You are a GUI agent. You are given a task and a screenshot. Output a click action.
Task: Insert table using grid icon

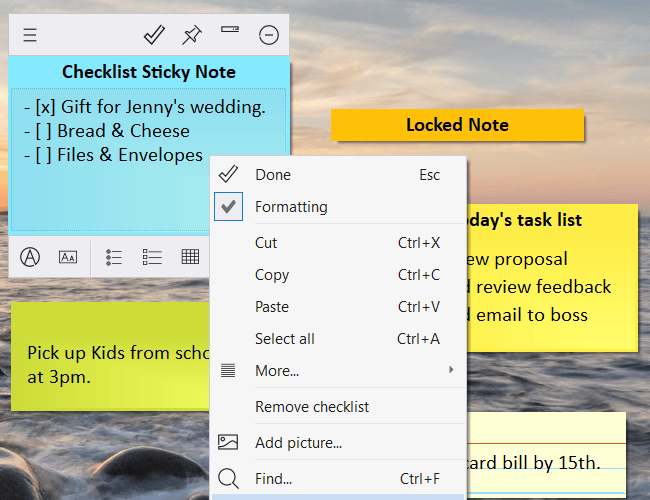(x=190, y=257)
